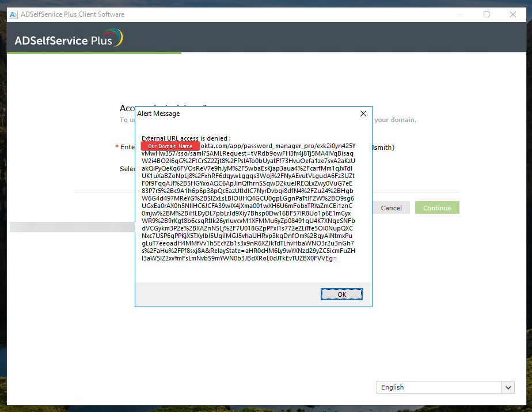This screenshot has width=532, height=412.
Task: Click the "Alert Message" dialog title
Action: 158,114
